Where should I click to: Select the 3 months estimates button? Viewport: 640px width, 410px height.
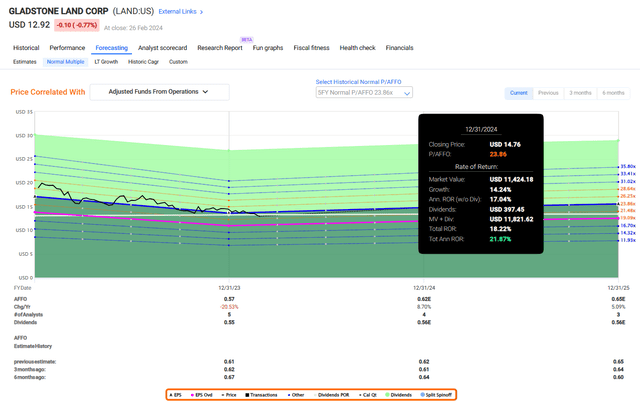click(580, 93)
